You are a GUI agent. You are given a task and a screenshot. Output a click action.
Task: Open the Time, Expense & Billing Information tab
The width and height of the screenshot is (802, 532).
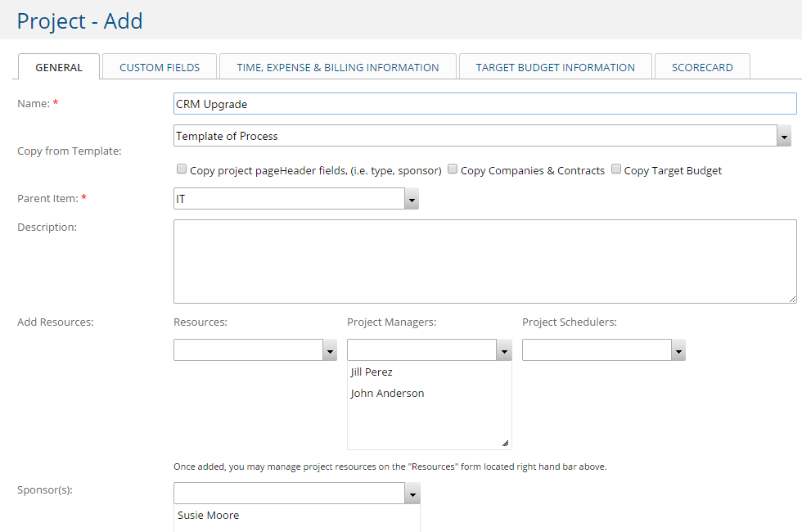coord(337,66)
